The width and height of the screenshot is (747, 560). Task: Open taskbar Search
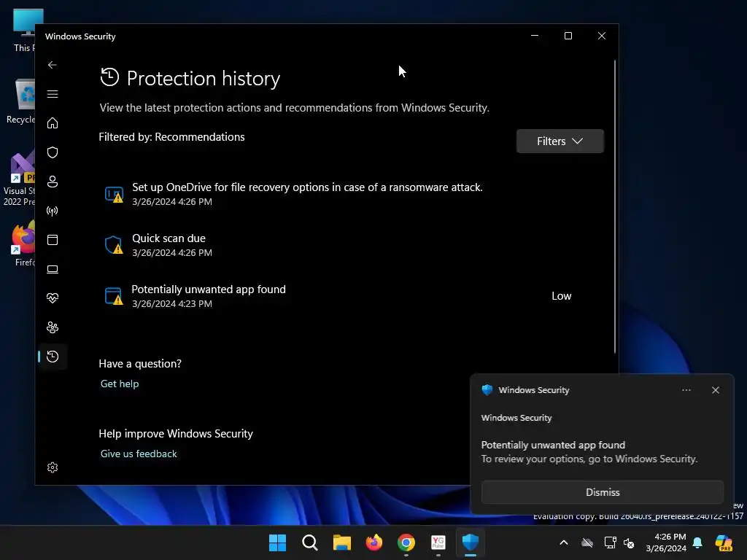[x=309, y=542]
